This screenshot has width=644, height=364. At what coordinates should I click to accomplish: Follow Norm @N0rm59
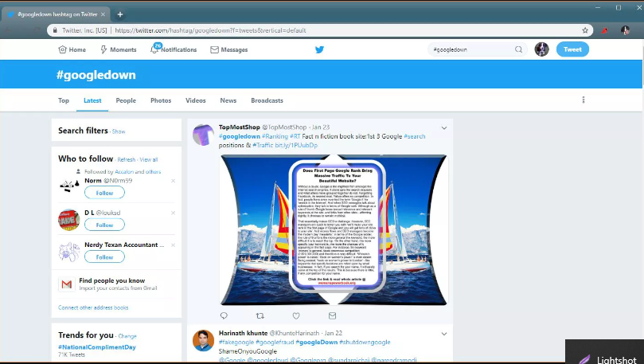click(104, 193)
